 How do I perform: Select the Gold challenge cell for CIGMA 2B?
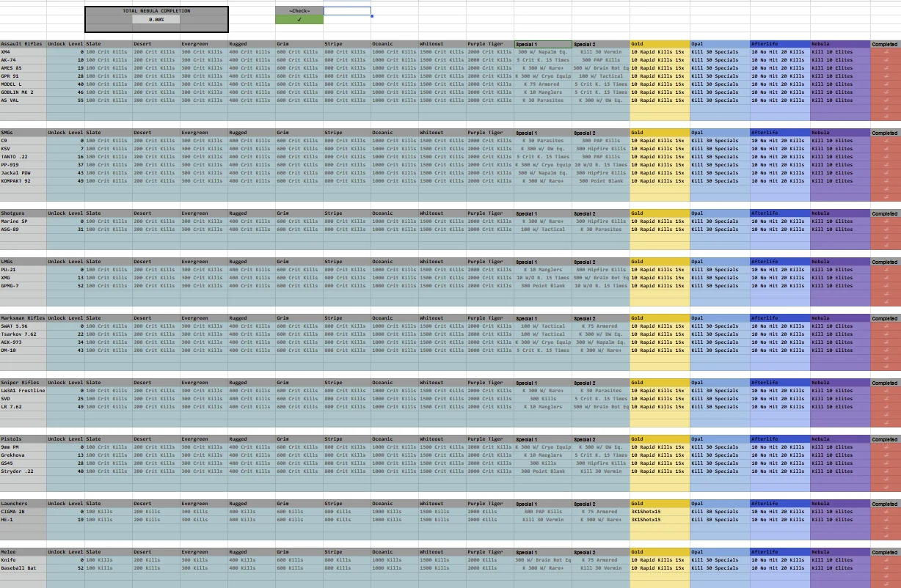pyautogui.click(x=660, y=512)
